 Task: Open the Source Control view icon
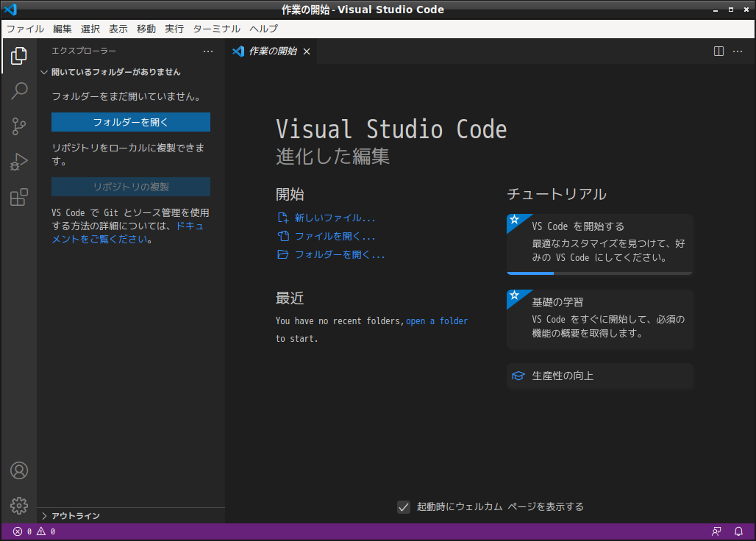19,126
